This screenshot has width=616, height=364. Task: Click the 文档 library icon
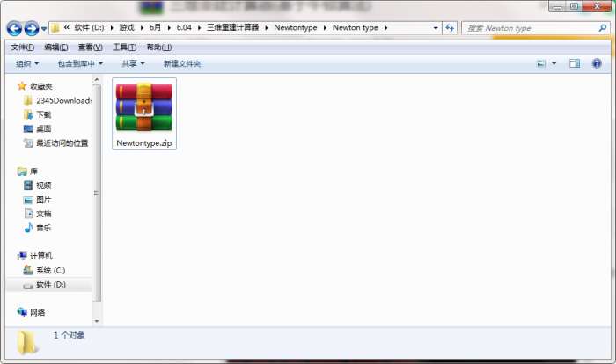tap(28, 214)
